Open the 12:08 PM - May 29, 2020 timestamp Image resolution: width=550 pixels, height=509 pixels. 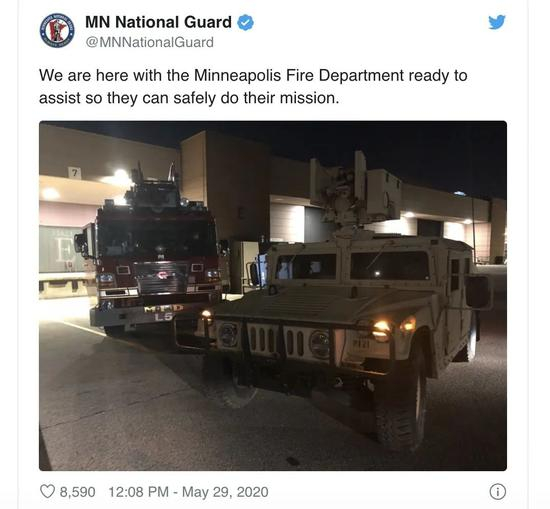tap(188, 492)
